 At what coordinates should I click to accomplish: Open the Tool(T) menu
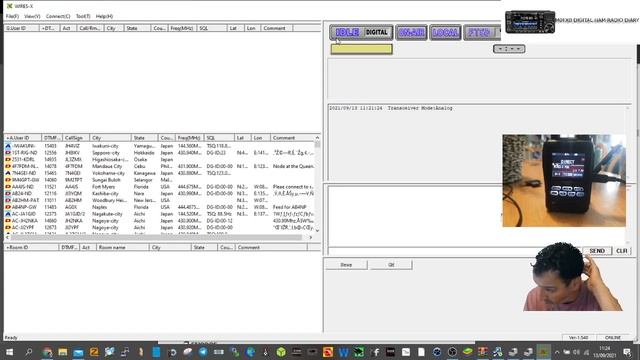(83, 16)
